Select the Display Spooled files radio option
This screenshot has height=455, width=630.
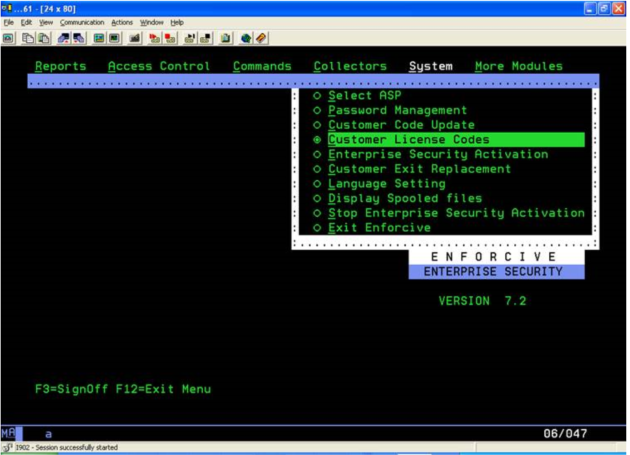(x=317, y=198)
